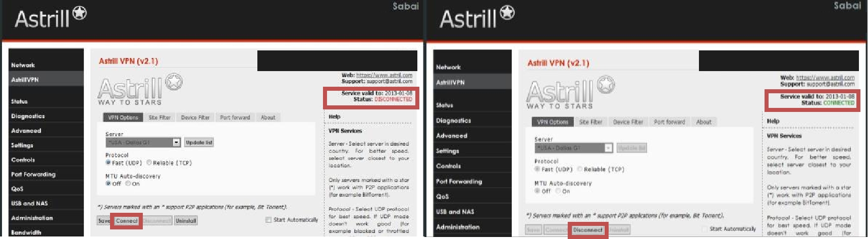Open www.astrill.com link in connected screenshot
Image resolution: width=868 pixels, height=239 pixels.
(x=825, y=78)
